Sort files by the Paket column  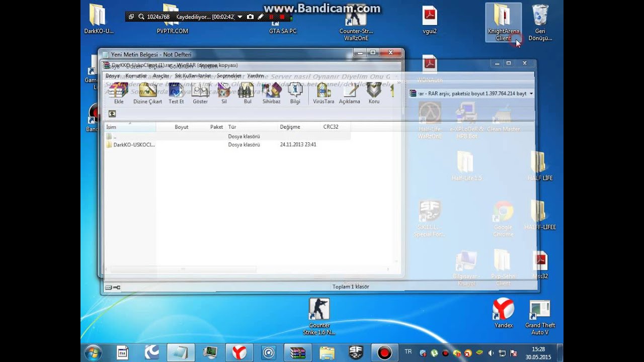pos(208,127)
